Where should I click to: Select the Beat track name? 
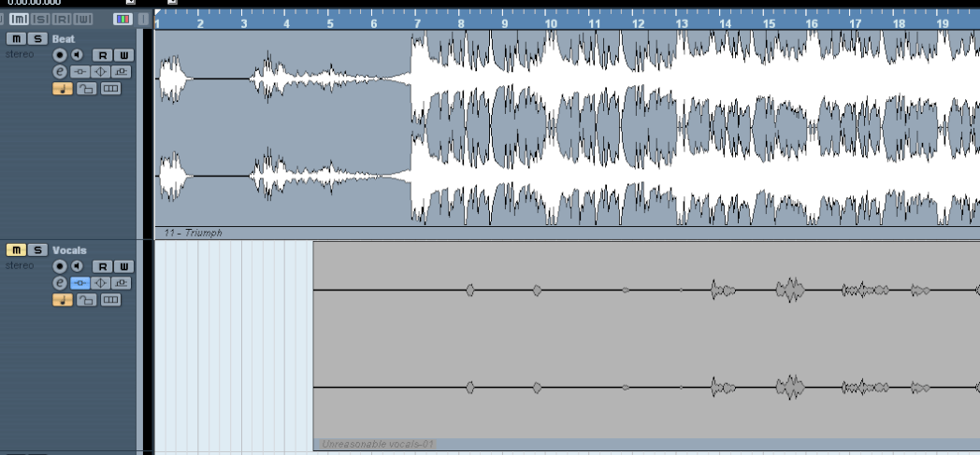pos(64,38)
